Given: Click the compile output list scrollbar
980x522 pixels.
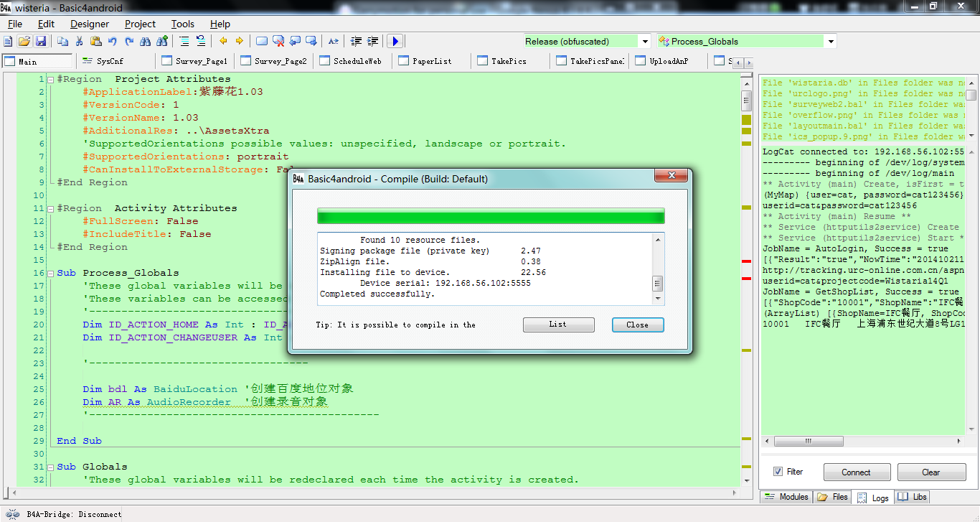Looking at the screenshot, I should [x=657, y=269].
